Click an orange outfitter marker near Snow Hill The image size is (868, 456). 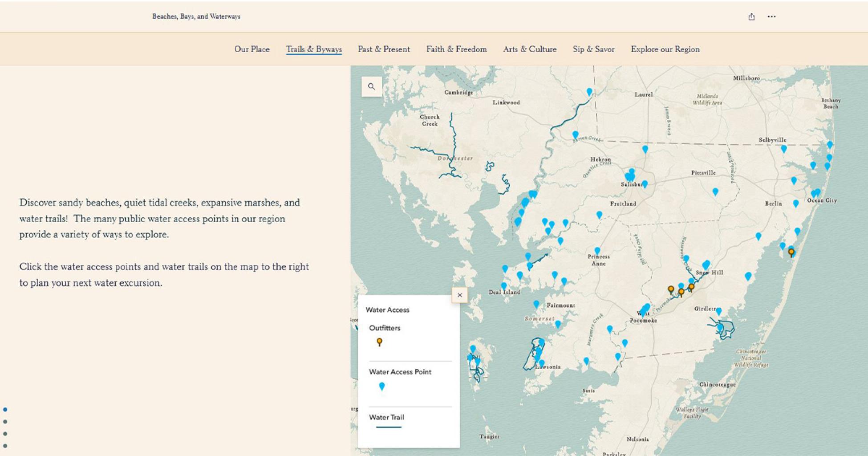[x=690, y=287]
